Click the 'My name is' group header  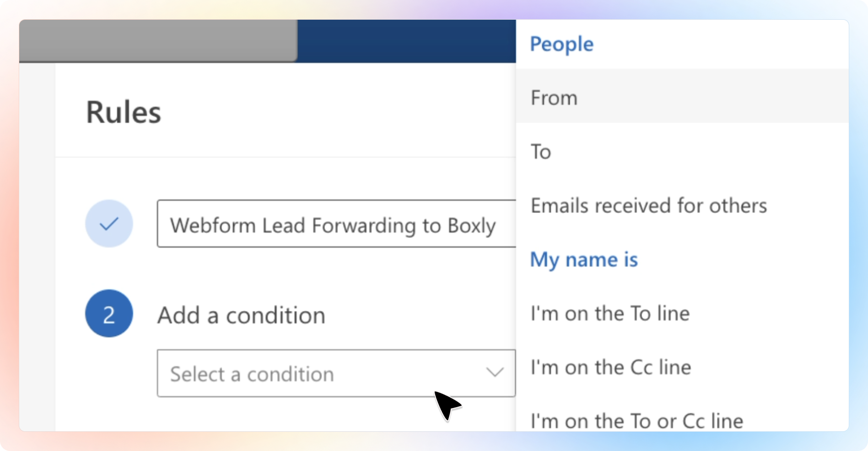click(x=584, y=260)
